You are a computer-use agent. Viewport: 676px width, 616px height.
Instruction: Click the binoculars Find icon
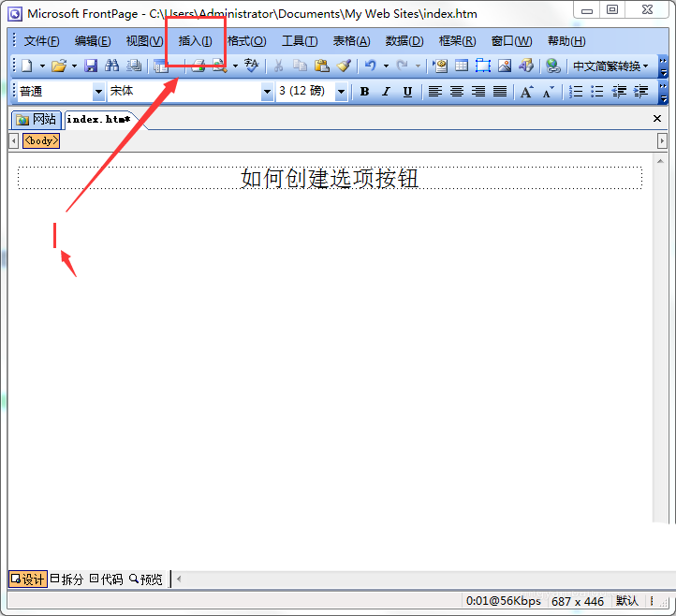(111, 66)
